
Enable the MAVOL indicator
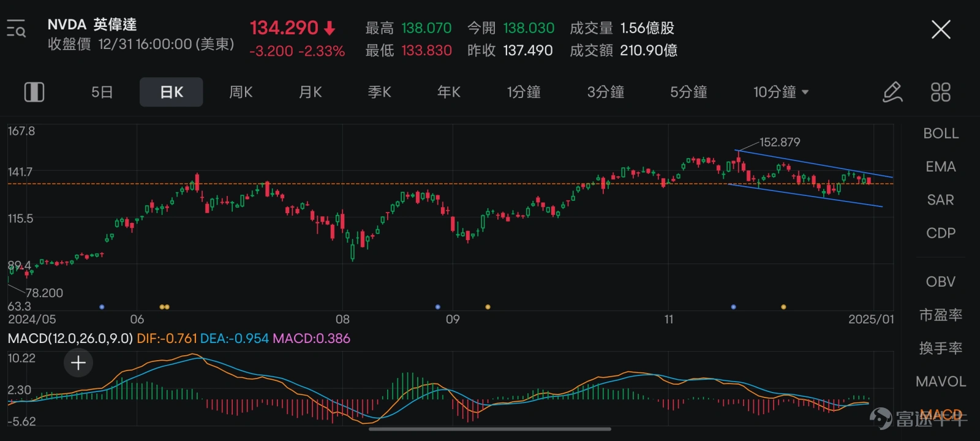[941, 381]
